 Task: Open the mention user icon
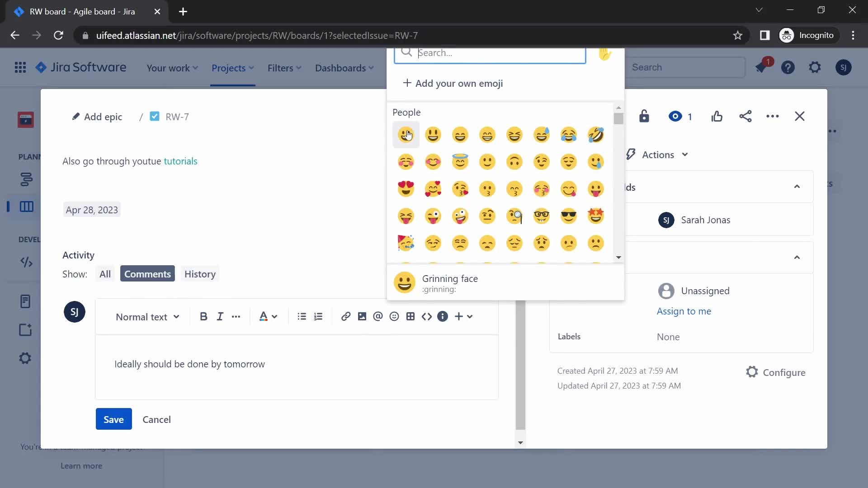click(x=378, y=316)
